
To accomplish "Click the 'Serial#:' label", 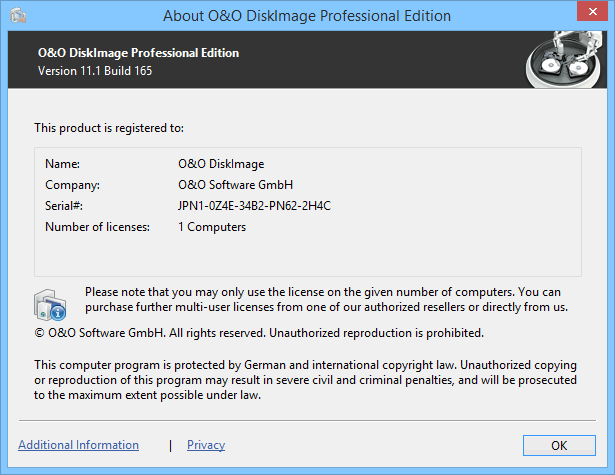I will click(x=63, y=205).
